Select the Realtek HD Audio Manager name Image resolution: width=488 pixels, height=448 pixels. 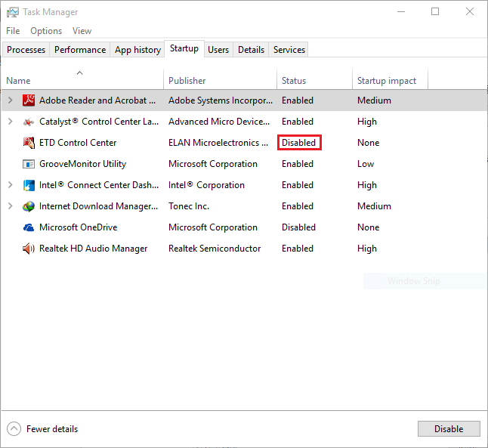pos(94,249)
